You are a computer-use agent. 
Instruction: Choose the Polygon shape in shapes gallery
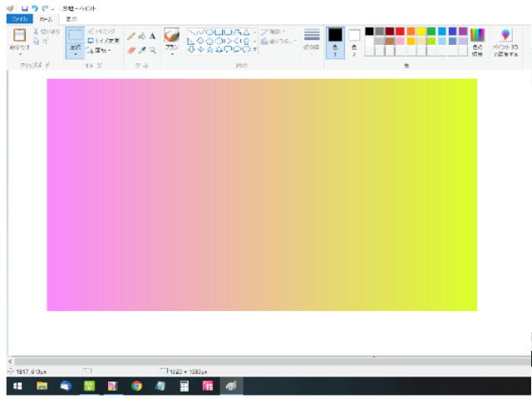237,32
